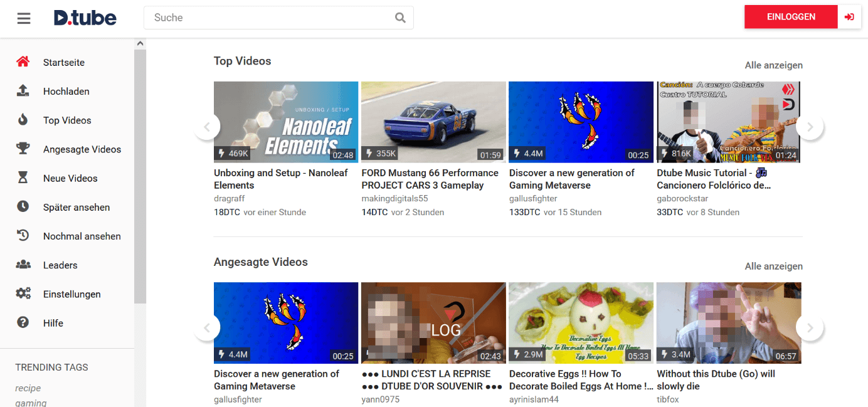Visit channel tibfox
This screenshot has width=868, height=407.
668,399
